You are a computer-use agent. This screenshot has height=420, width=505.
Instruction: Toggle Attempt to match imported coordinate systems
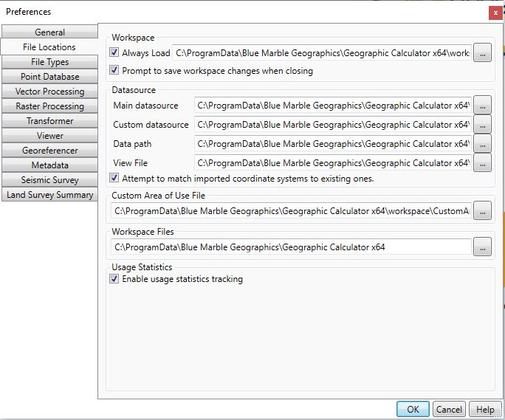(x=114, y=178)
